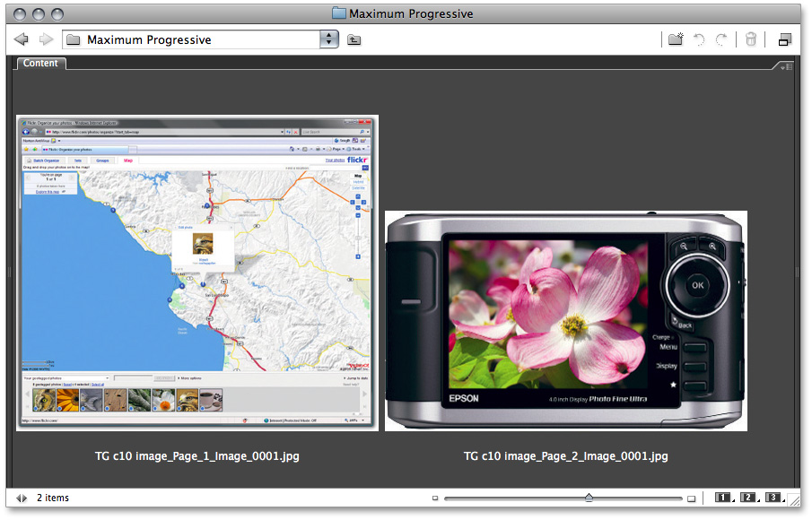Viewport: 812px width, 520px height.
Task: Toggle panes with the status bar arrows icon
Action: [x=22, y=498]
